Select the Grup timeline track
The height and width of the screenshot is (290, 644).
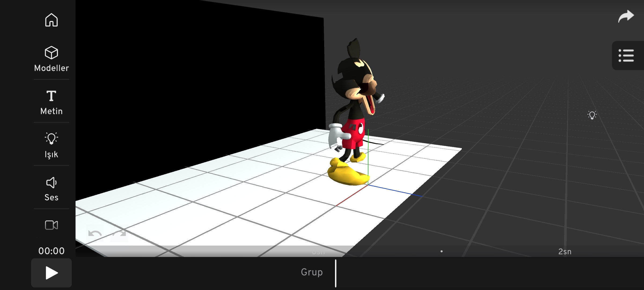click(312, 272)
